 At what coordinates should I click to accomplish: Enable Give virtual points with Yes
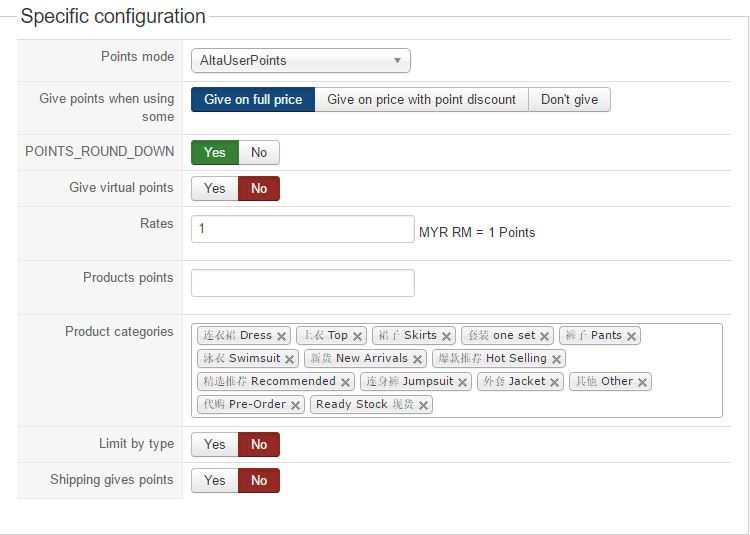pyautogui.click(x=215, y=188)
